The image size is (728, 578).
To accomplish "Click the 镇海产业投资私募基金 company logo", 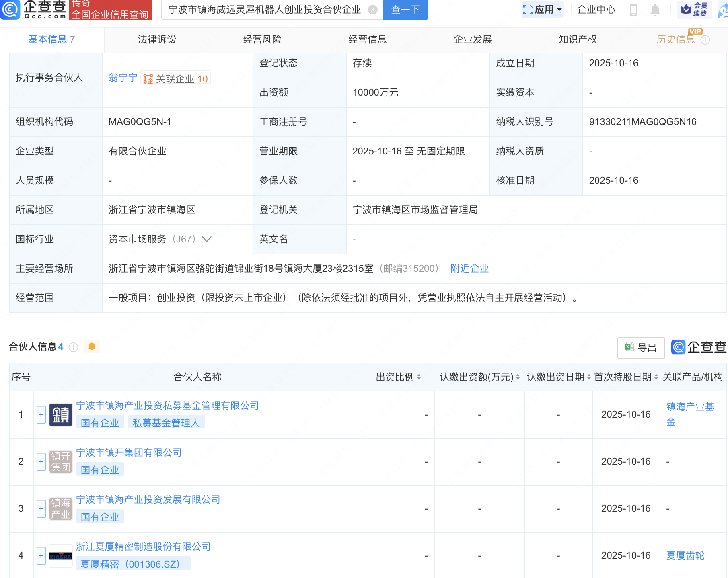I will pos(61,414).
